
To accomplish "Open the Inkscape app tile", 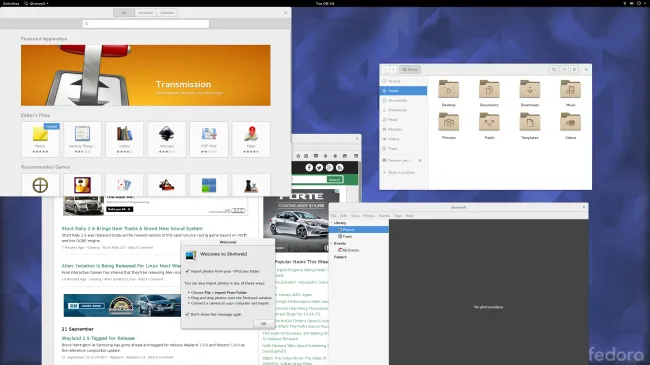I will [167, 139].
